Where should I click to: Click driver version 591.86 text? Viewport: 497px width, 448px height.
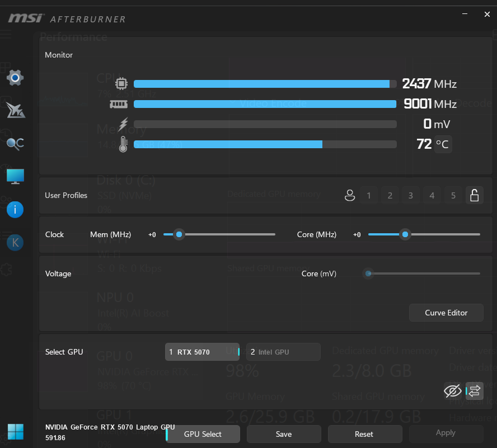[x=55, y=438]
